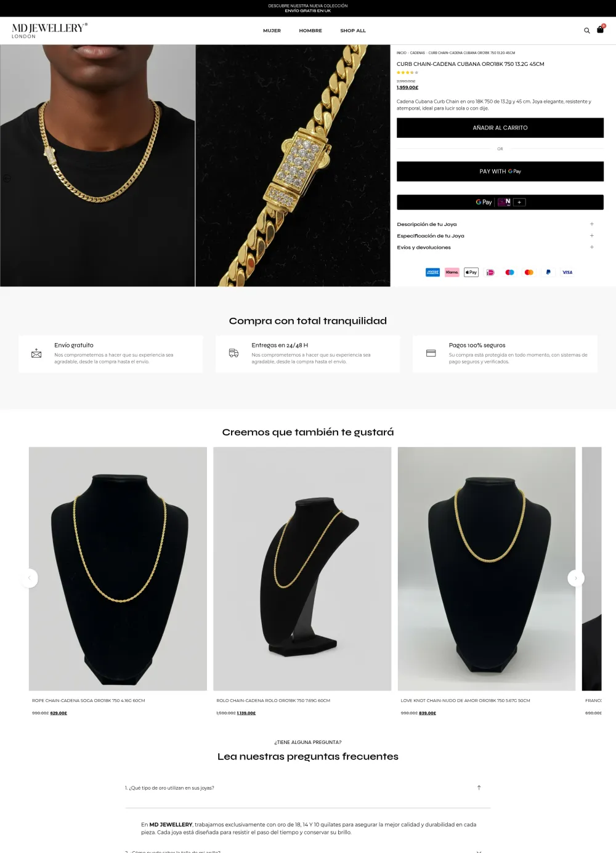The image size is (616, 853).
Task: Show next recommended products with right arrow
Action: point(576,578)
